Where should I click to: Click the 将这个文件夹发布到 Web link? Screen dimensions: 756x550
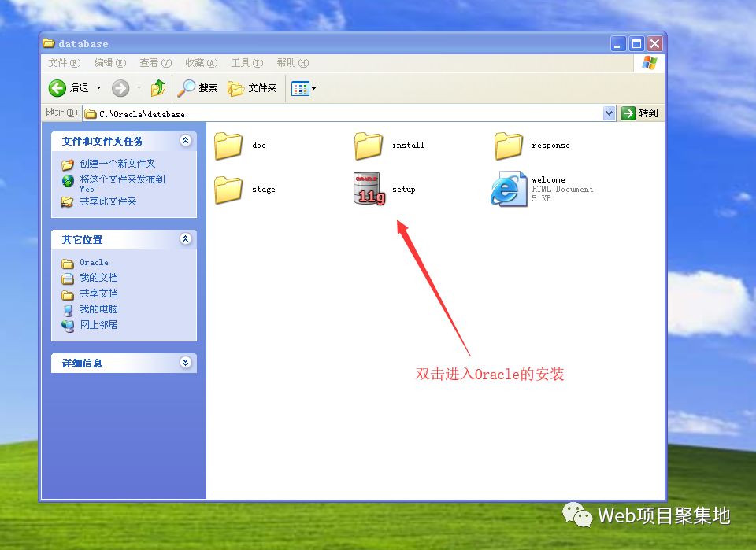click(123, 183)
